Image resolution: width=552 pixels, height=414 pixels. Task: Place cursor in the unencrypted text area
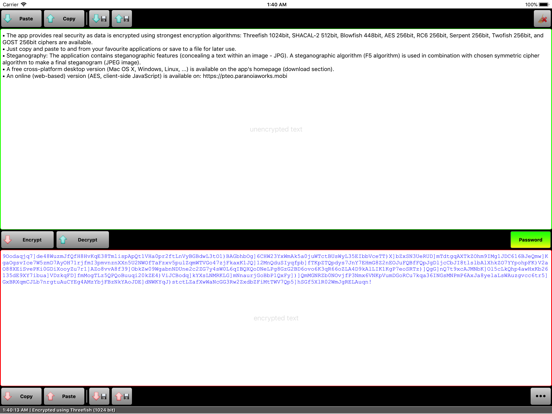pyautogui.click(x=276, y=151)
